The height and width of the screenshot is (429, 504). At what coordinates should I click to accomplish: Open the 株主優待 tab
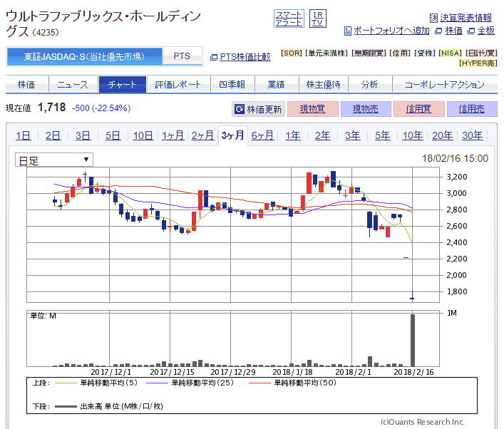[x=324, y=85]
